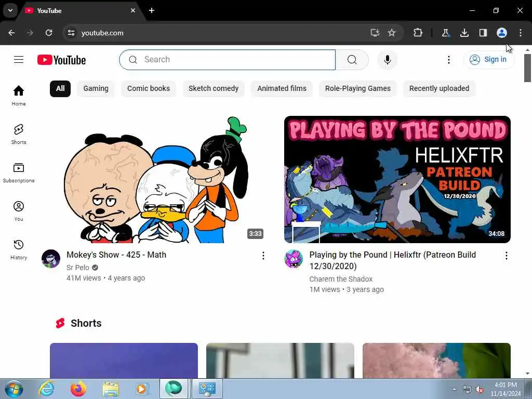Open the pink cloud Shorts thumbnail

436,361
